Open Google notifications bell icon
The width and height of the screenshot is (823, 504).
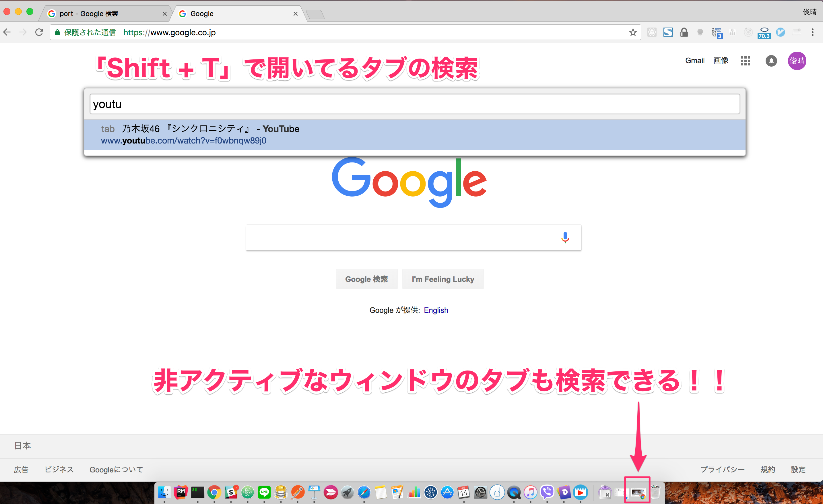pos(771,61)
